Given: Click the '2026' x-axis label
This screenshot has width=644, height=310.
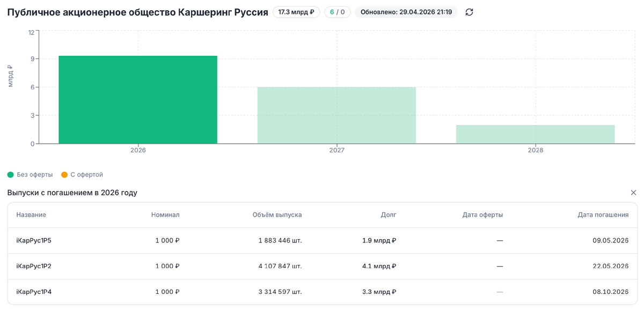Looking at the screenshot, I should tap(138, 151).
